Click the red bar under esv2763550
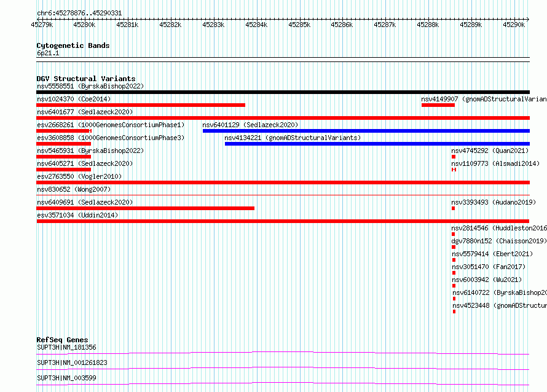 pos(283,182)
